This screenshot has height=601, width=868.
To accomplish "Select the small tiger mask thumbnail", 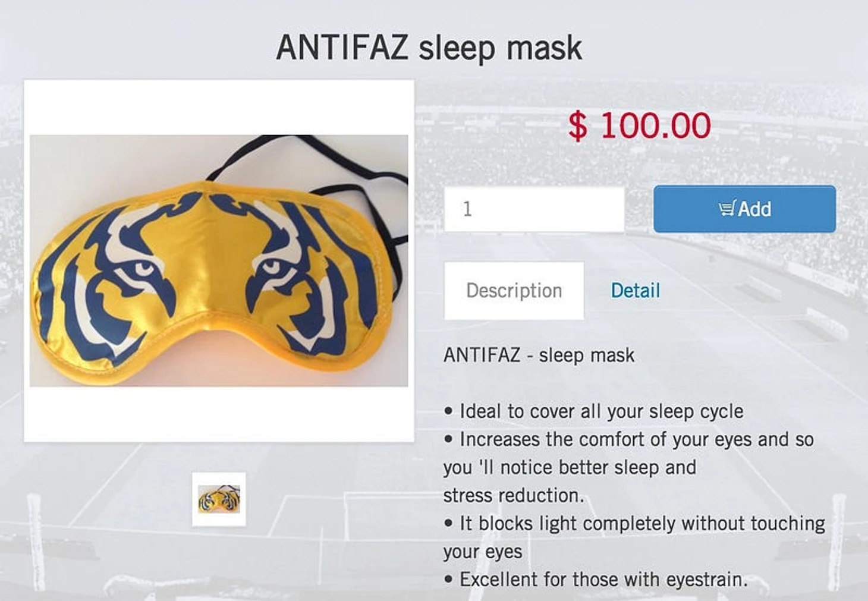I will pos(219,499).
